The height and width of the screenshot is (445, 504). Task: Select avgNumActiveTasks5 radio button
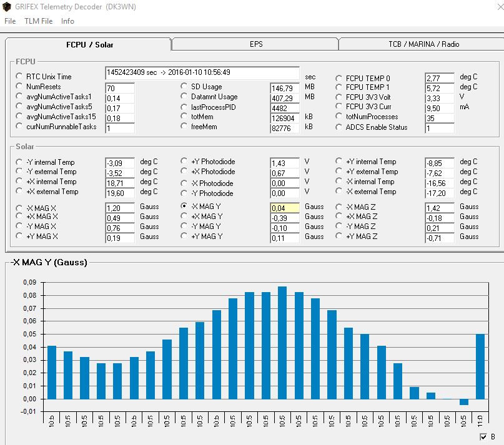click(19, 106)
